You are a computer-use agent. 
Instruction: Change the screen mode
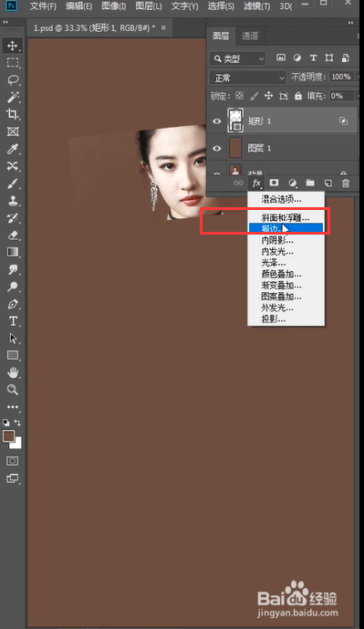point(13,478)
